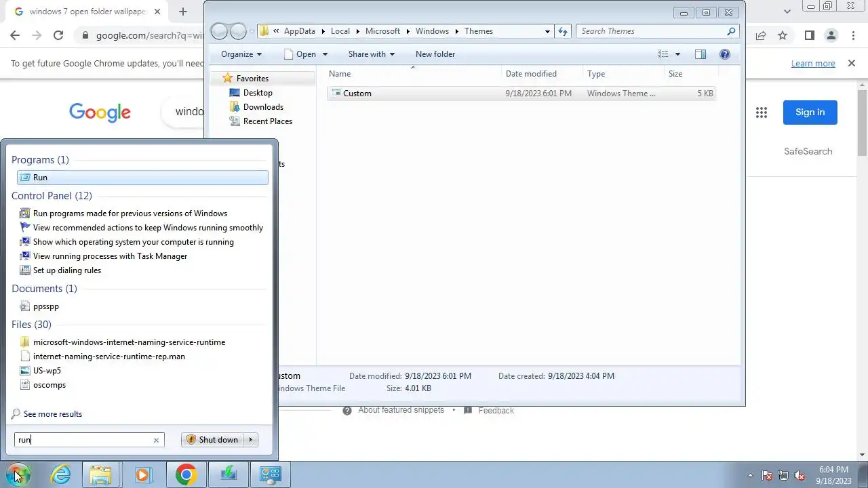
Task: Switch to Chrome via taskbar icon
Action: (186, 474)
